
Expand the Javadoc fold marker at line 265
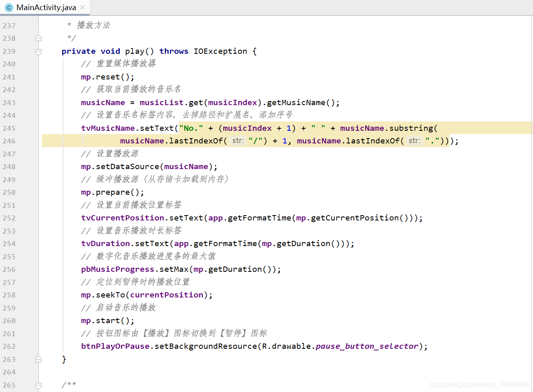tap(38, 385)
